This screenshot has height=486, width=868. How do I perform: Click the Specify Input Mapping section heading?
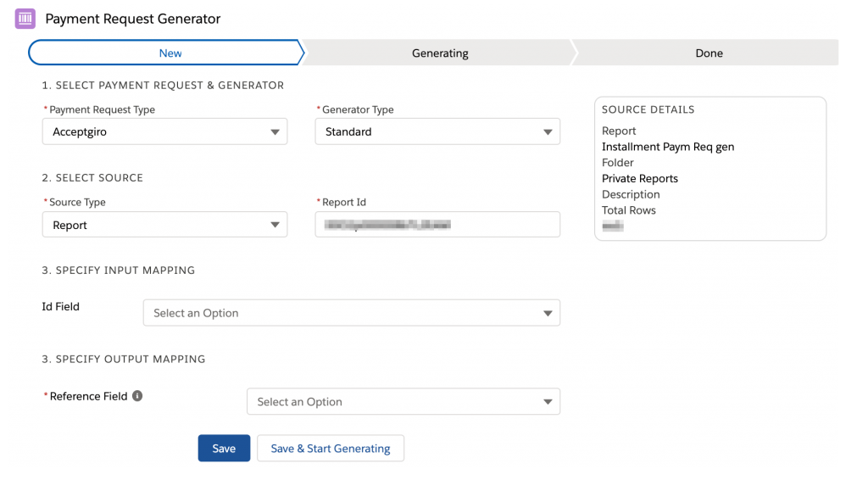[118, 271]
